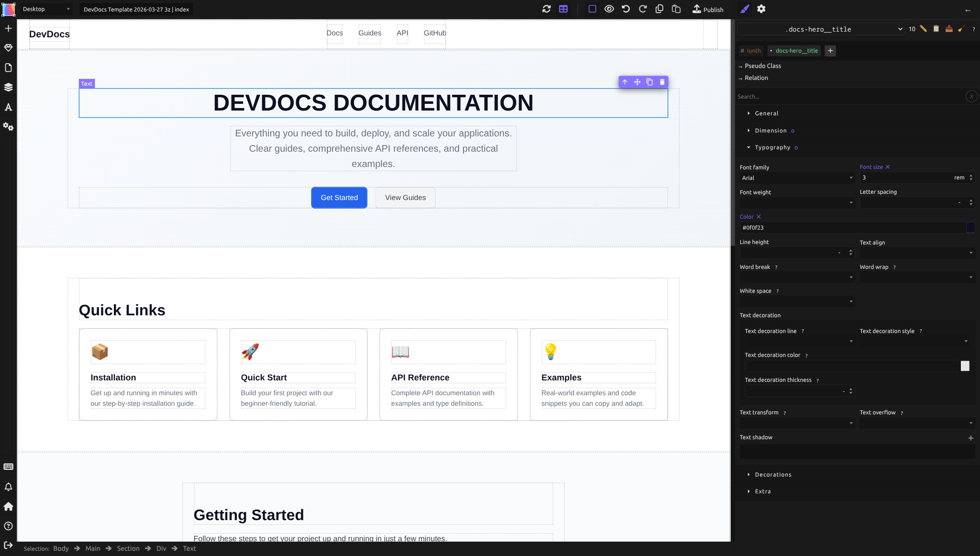Screen dimensions: 980x556
Task: Delete the selected Text element with the trash icon
Action: click(661, 82)
